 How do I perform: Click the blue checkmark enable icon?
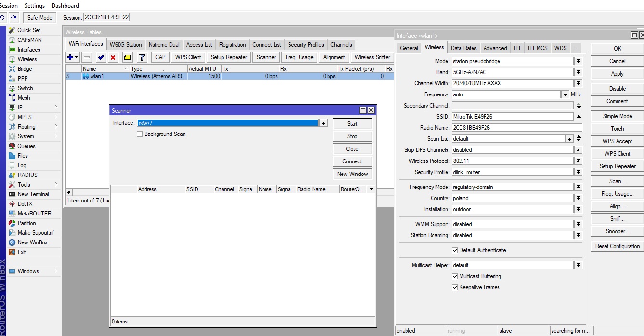coord(101,57)
